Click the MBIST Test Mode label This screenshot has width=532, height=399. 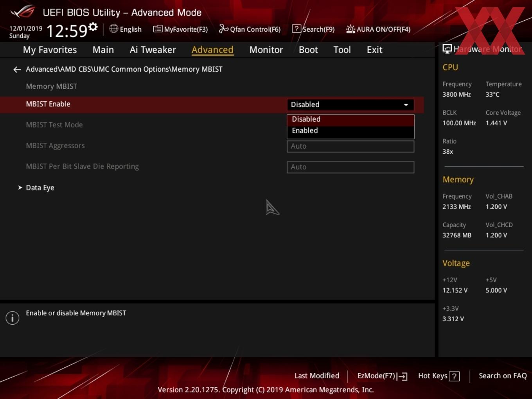pyautogui.click(x=54, y=125)
